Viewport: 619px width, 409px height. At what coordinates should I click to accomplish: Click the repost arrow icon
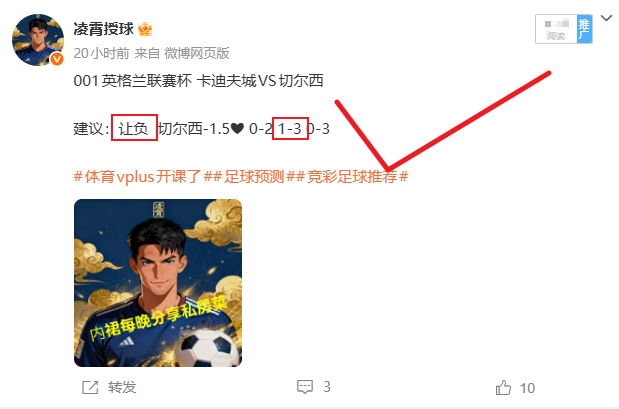pyautogui.click(x=90, y=387)
